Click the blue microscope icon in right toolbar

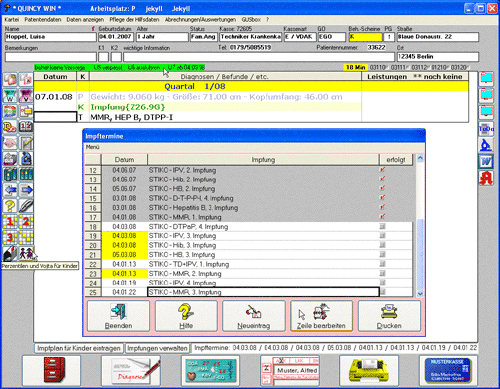click(x=486, y=145)
